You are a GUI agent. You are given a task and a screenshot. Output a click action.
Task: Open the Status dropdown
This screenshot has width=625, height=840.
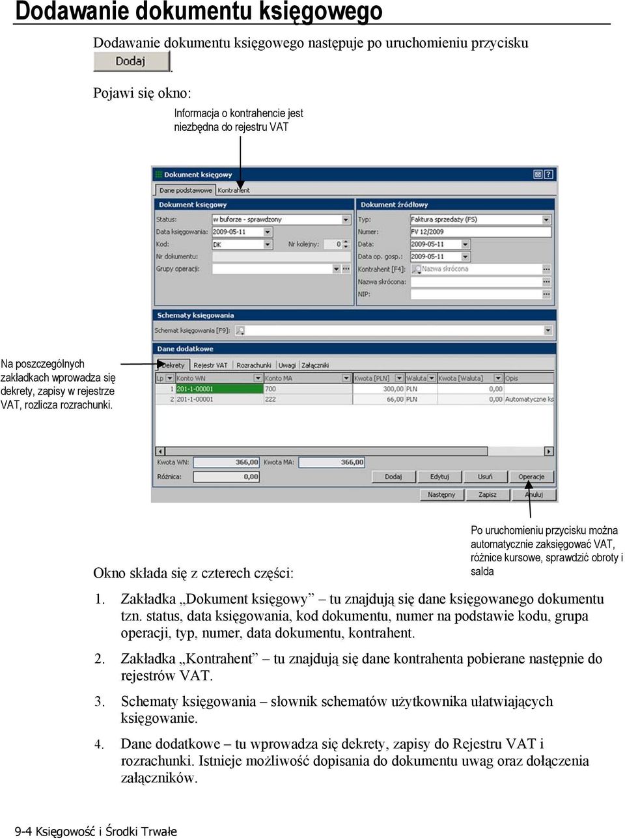click(x=346, y=220)
